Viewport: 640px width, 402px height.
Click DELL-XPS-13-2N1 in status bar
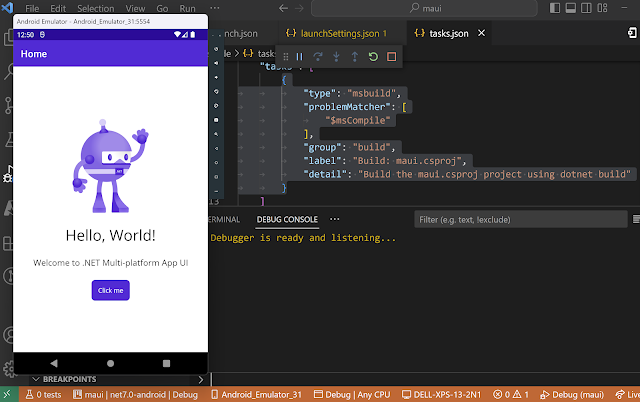[441, 395]
